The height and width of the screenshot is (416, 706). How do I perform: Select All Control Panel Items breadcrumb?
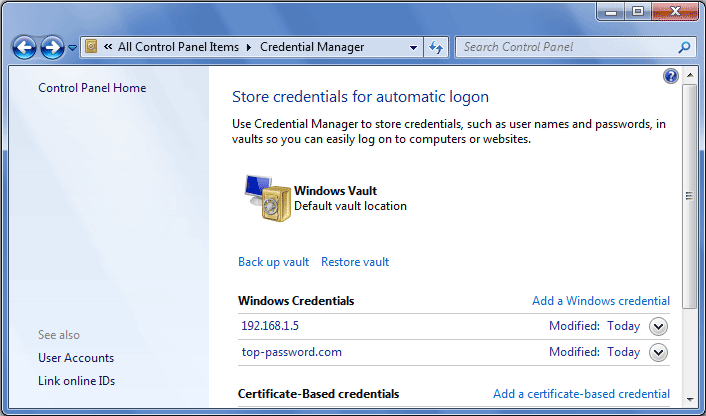[178, 47]
